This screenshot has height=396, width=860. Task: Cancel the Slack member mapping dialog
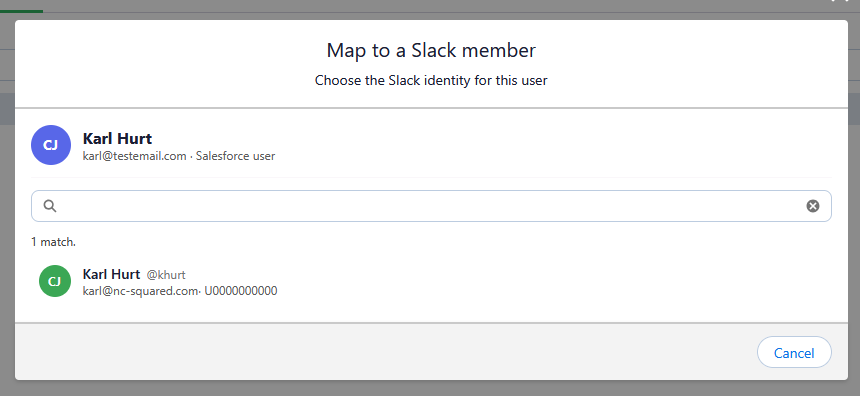tap(794, 353)
